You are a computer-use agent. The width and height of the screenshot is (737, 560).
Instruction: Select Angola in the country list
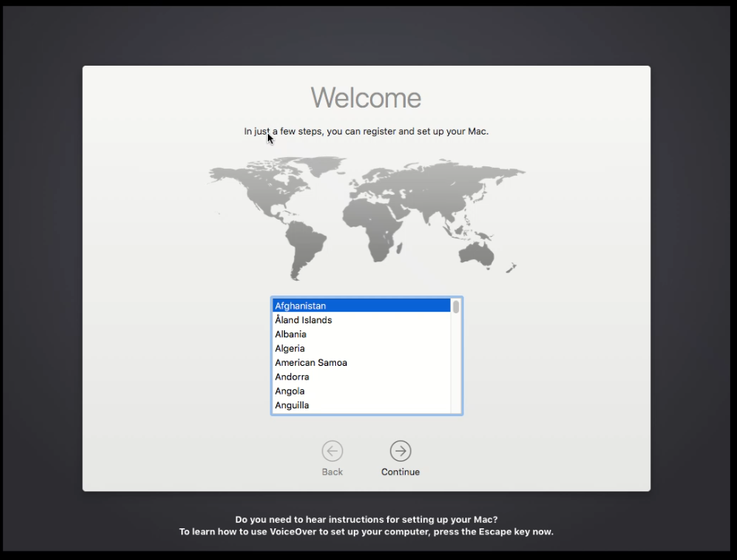(x=361, y=391)
